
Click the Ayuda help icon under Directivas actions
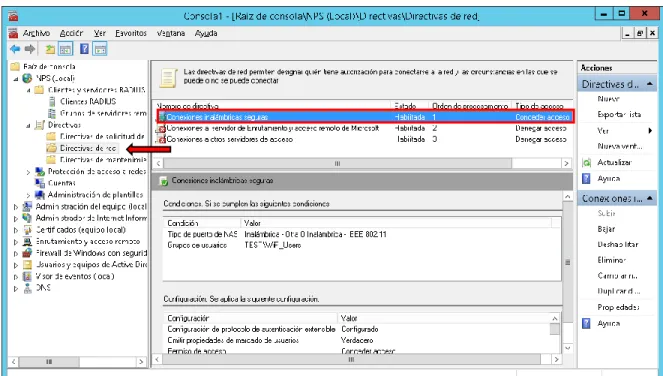[586, 178]
